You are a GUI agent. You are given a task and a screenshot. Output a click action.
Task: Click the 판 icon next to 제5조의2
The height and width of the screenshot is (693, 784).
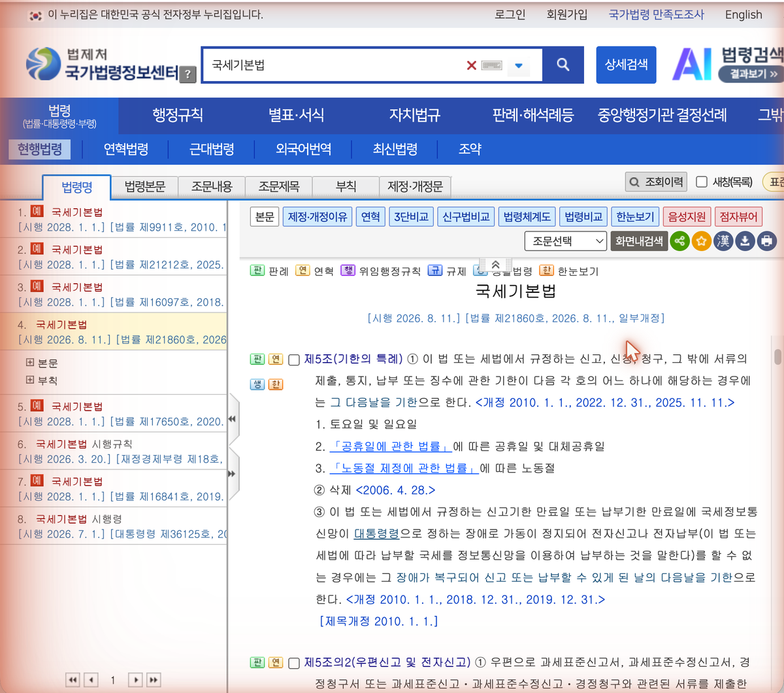tap(257, 662)
